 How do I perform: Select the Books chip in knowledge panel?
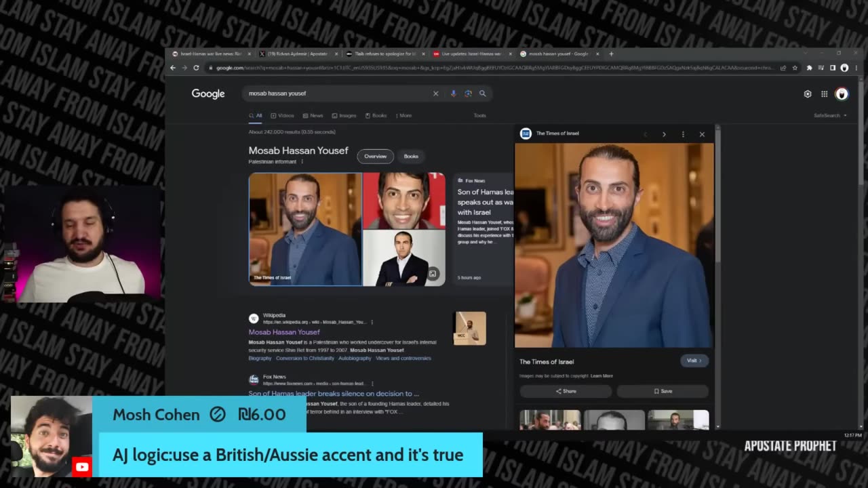point(411,157)
